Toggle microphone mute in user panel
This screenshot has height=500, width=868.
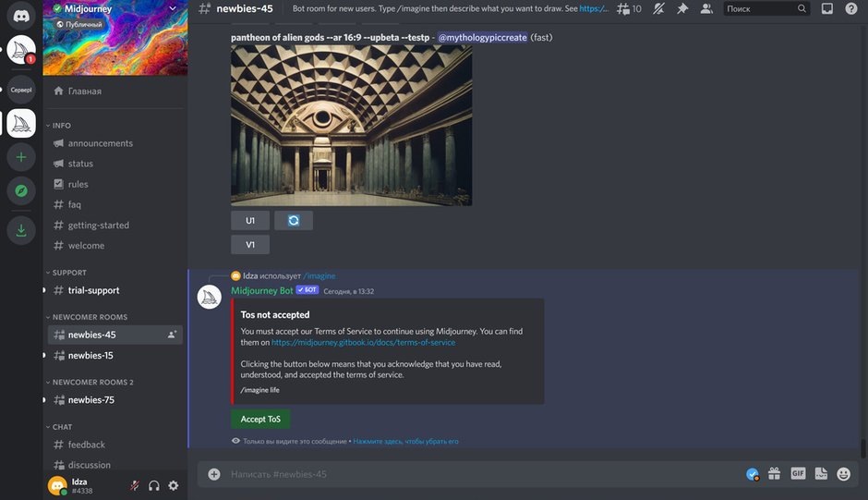[x=135, y=485]
